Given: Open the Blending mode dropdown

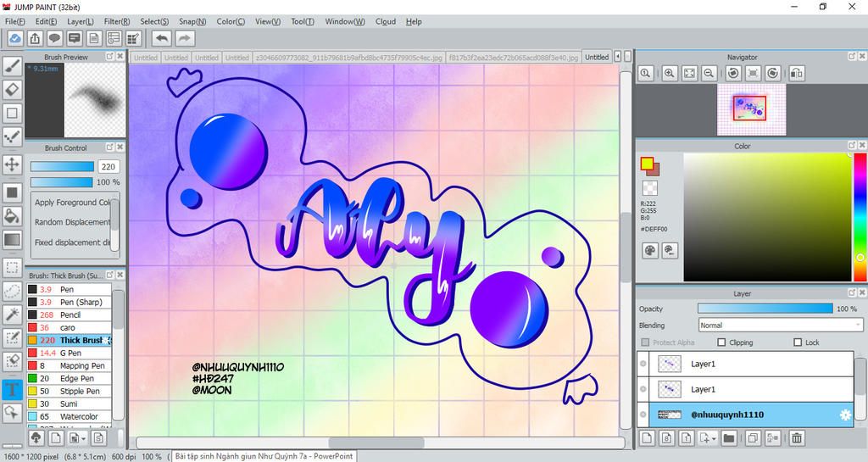Looking at the screenshot, I should pos(781,326).
